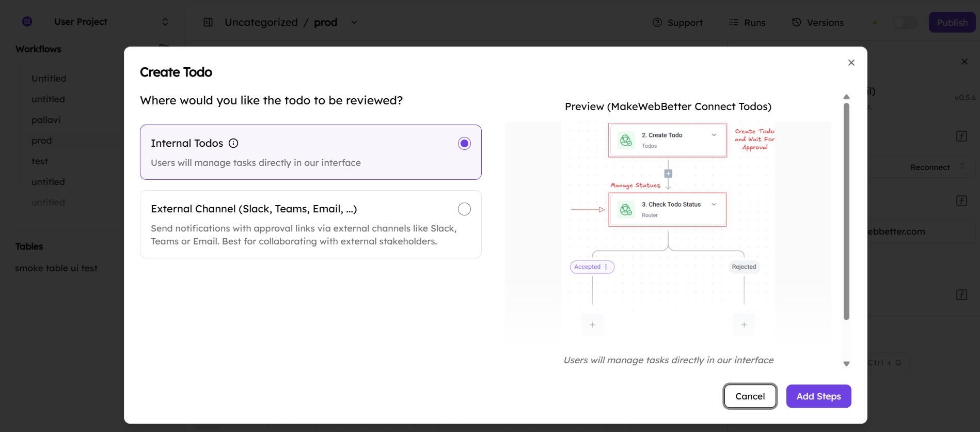Expand the User Project switcher

coord(165,22)
